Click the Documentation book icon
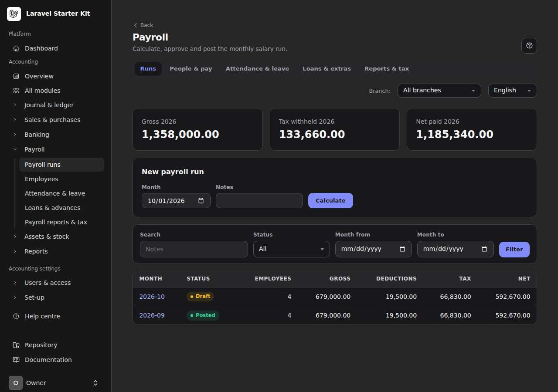The width and height of the screenshot is (558, 392). click(x=16, y=360)
